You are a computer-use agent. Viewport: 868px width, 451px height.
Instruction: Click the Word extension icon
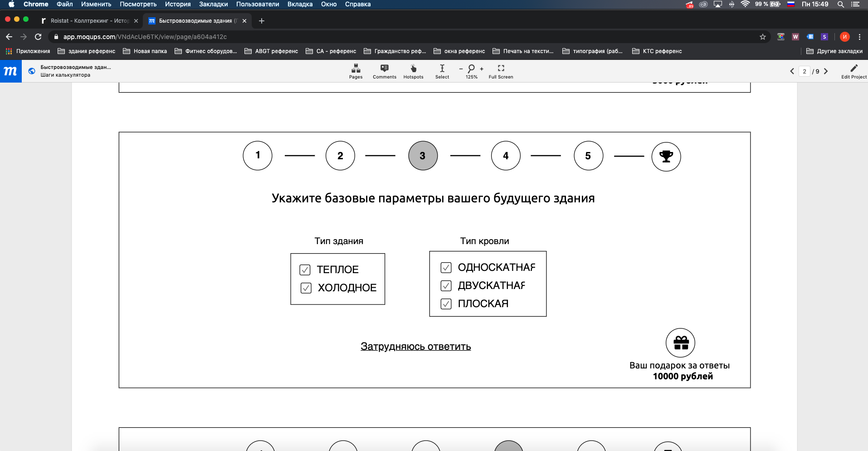(x=795, y=37)
